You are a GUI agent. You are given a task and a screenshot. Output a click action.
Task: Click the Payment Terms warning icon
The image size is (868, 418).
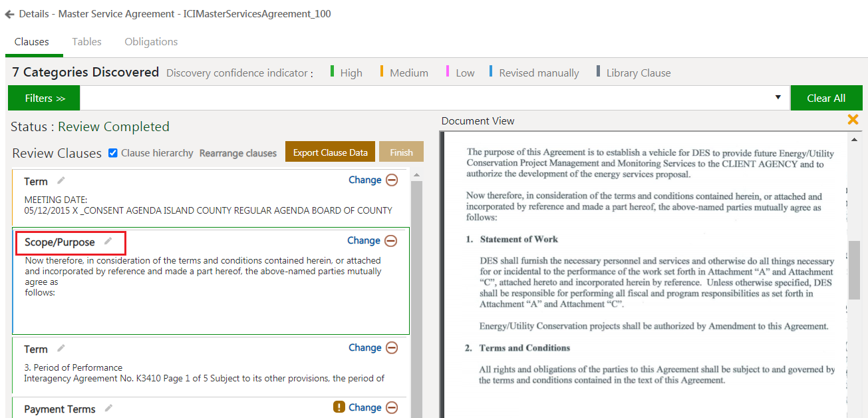pyautogui.click(x=339, y=407)
